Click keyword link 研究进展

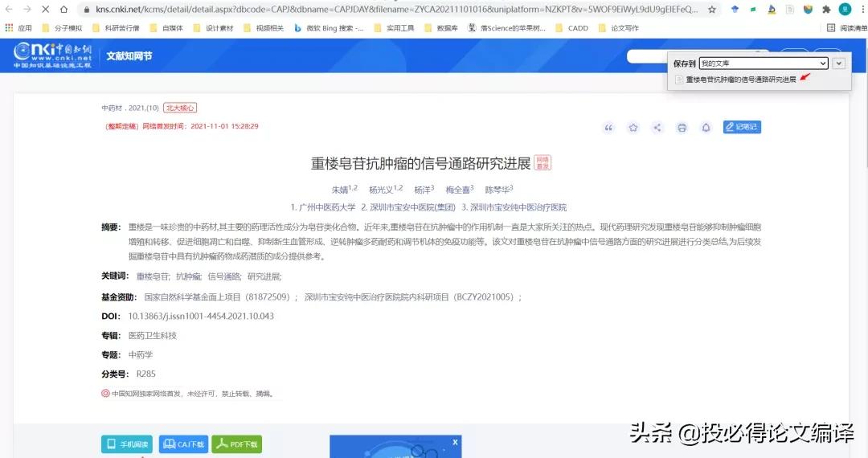tap(264, 276)
